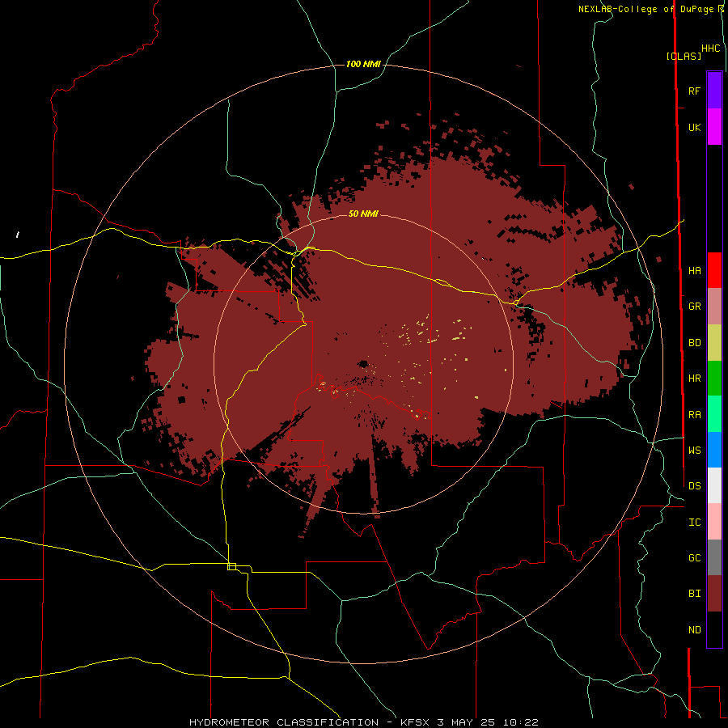728x728 pixels.
Task: Click the WS blue legend swatch
Action: (x=714, y=450)
